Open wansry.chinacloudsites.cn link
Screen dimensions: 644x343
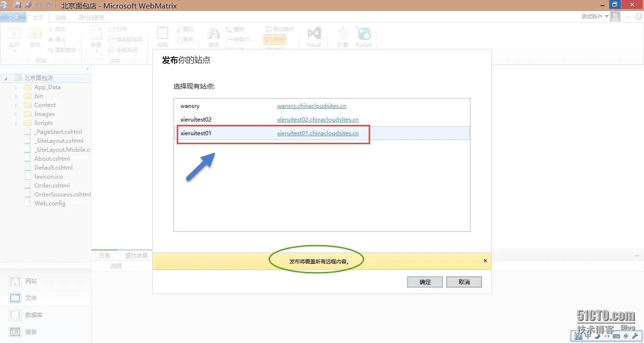click(x=312, y=106)
